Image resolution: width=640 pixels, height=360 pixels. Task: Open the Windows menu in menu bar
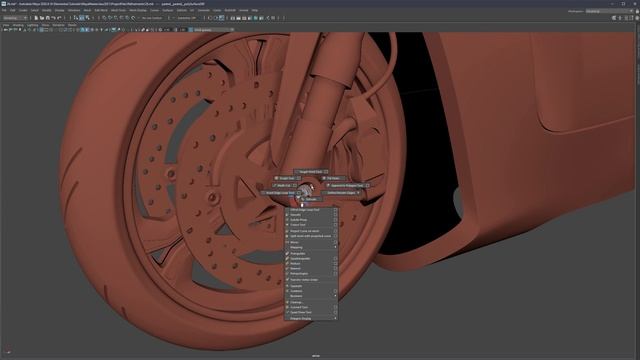coord(74,10)
